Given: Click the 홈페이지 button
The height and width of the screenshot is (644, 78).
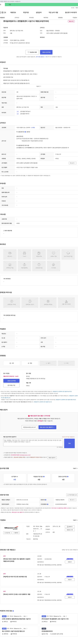Looking at the screenshot, I should pyautogui.click(x=70, y=526).
